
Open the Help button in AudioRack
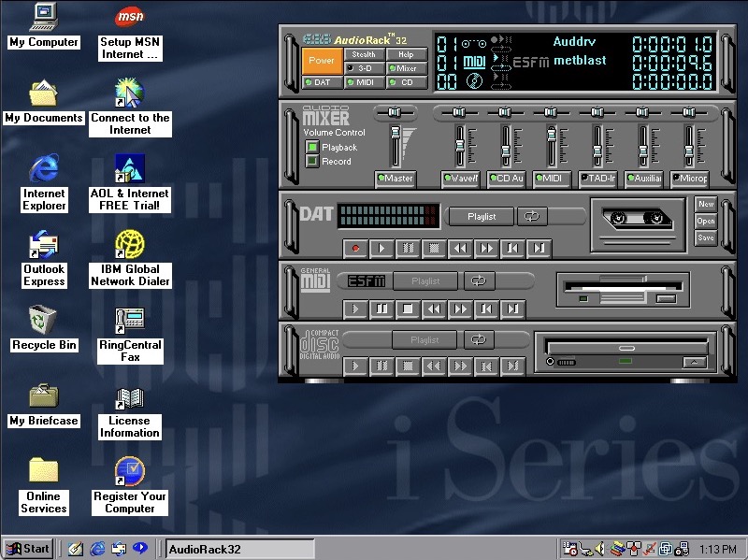click(406, 54)
